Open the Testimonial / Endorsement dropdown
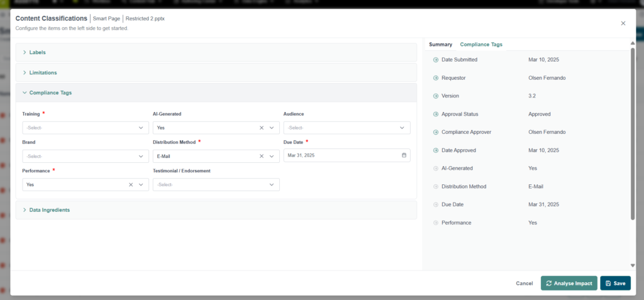 216,184
